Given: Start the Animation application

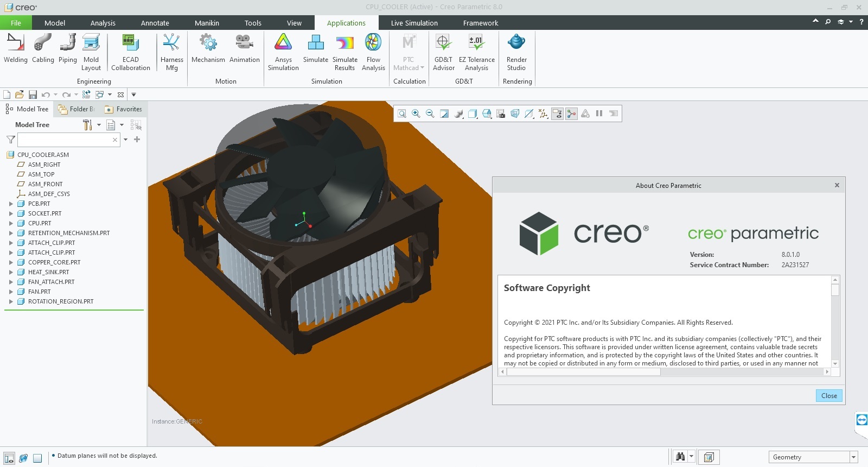Looking at the screenshot, I should click(x=245, y=48).
